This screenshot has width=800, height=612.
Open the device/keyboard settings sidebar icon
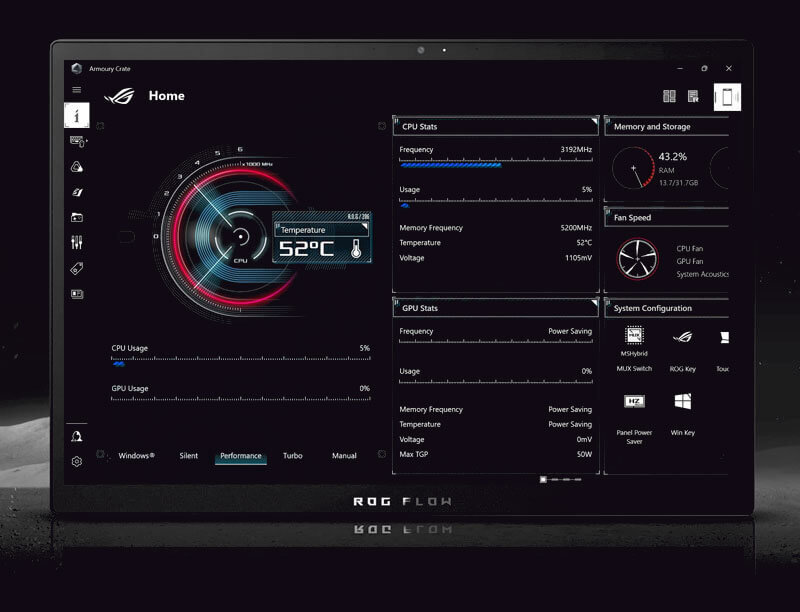point(78,139)
